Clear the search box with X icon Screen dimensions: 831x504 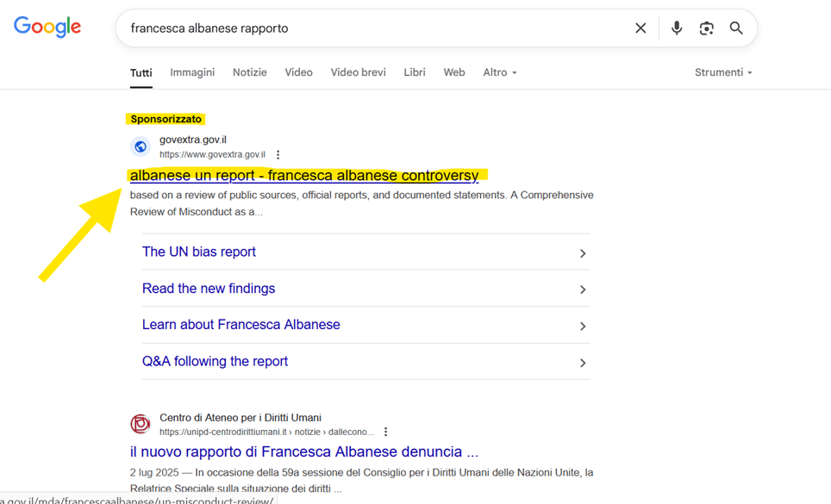click(640, 28)
